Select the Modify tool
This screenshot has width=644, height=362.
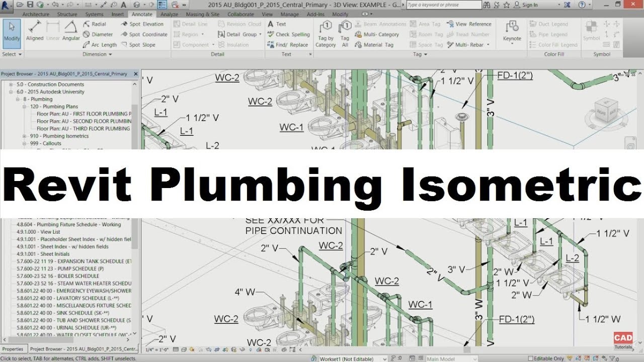pos(12,34)
